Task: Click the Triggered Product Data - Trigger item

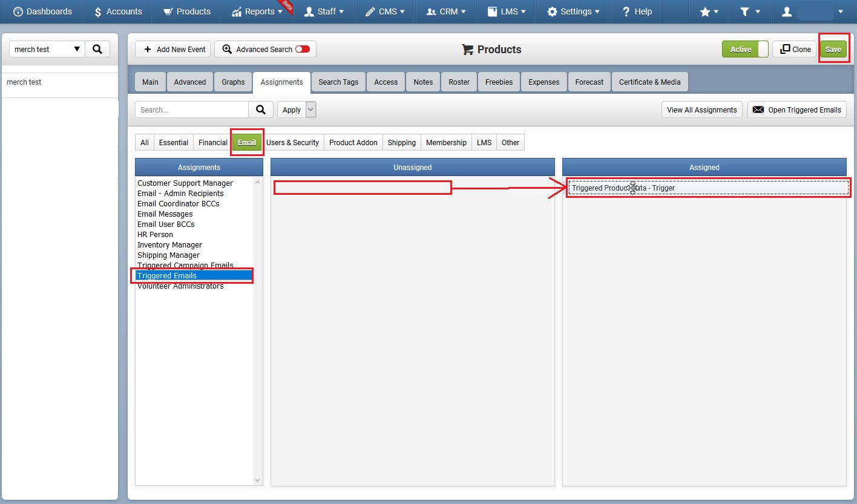Action: [708, 188]
